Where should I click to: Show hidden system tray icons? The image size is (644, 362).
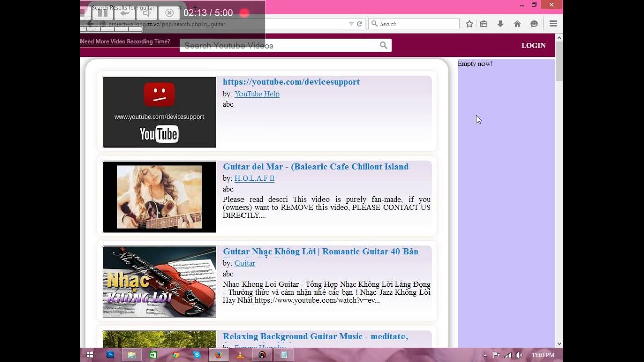click(x=485, y=355)
